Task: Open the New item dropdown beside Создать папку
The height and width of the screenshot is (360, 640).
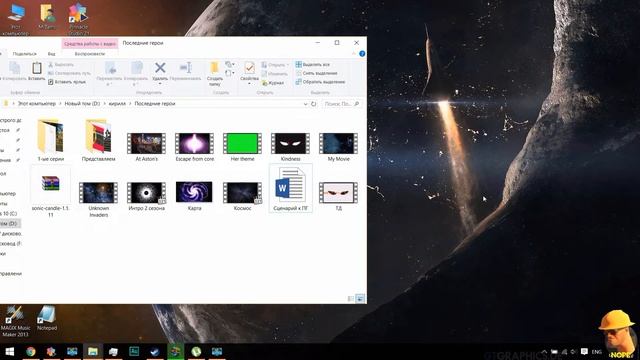Action: (233, 64)
